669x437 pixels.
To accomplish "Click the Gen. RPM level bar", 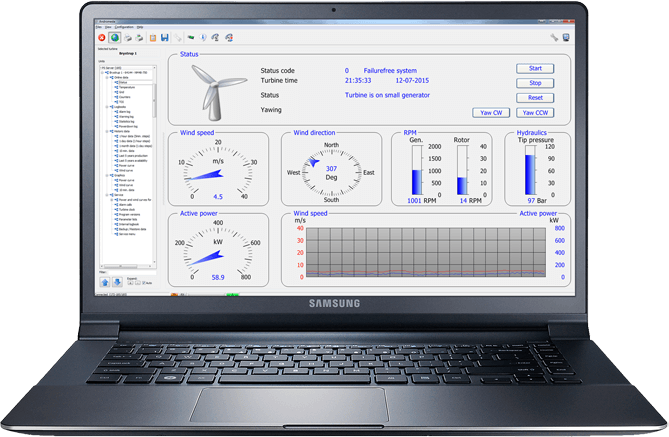I will 417,170.
